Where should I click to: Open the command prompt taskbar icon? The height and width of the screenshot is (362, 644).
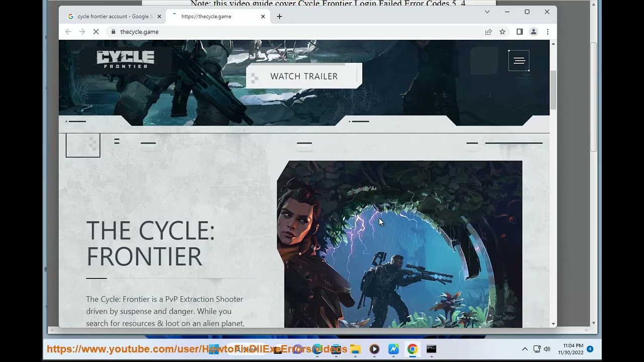431,349
